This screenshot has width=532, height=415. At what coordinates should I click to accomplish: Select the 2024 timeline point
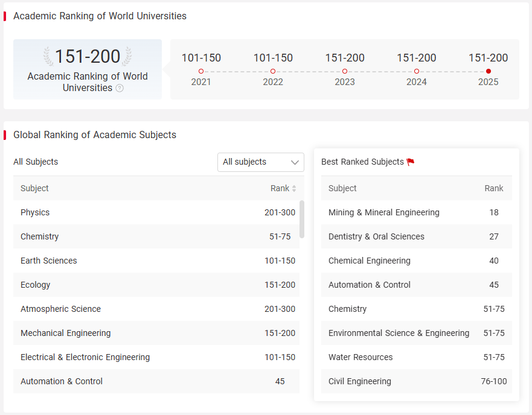coord(417,71)
